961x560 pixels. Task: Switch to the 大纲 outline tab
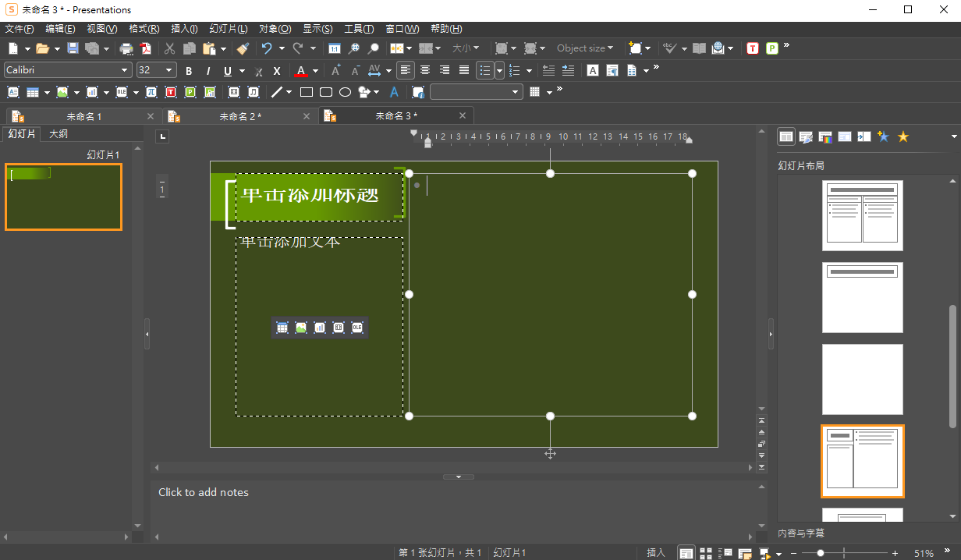pyautogui.click(x=59, y=134)
